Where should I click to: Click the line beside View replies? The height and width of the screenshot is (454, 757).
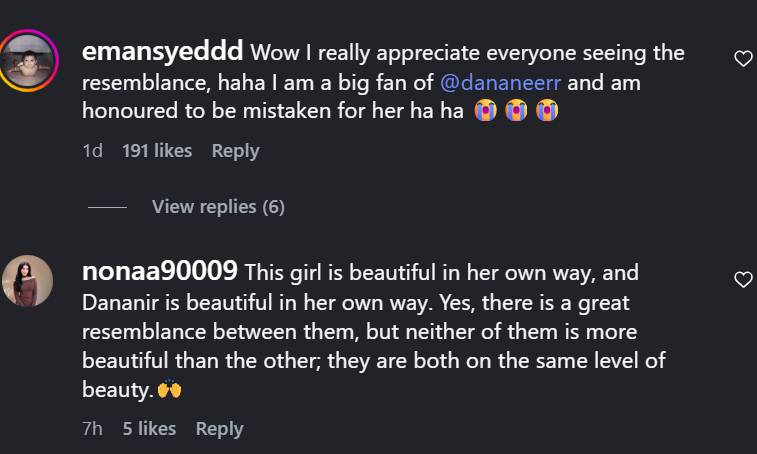coord(107,207)
